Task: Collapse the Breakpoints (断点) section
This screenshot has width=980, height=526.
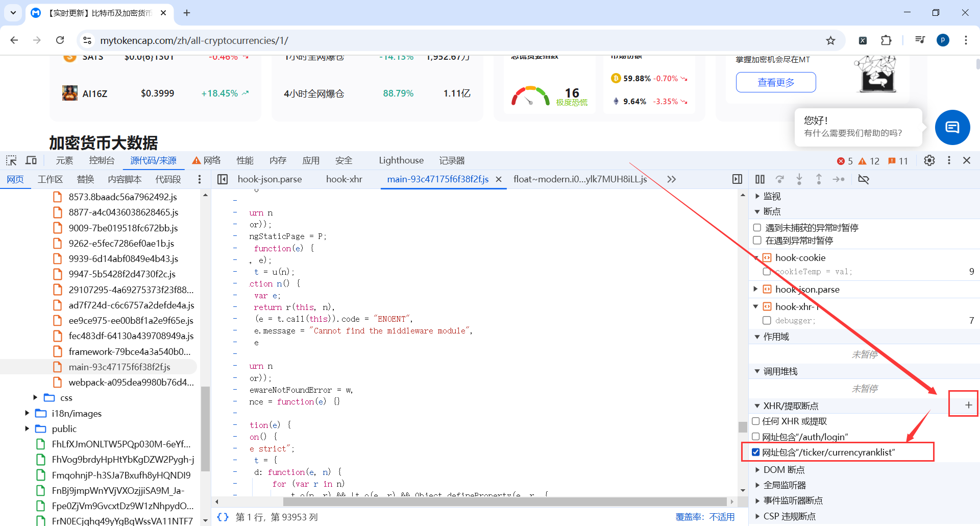Action: (x=757, y=211)
